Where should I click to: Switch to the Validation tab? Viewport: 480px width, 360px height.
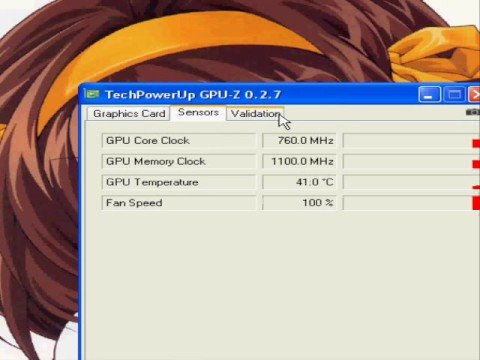(255, 114)
